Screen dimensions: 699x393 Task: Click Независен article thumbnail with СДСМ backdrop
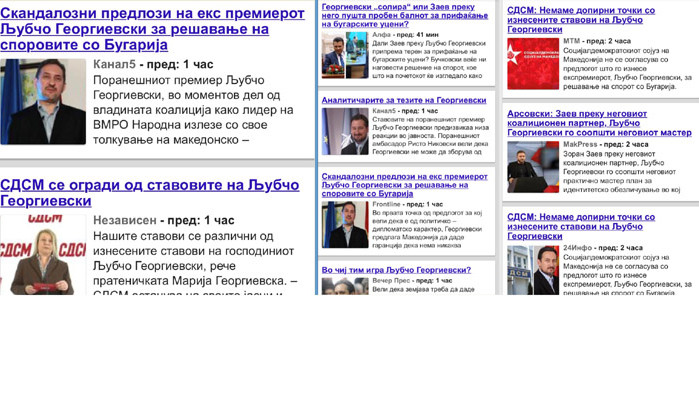pyautogui.click(x=43, y=254)
